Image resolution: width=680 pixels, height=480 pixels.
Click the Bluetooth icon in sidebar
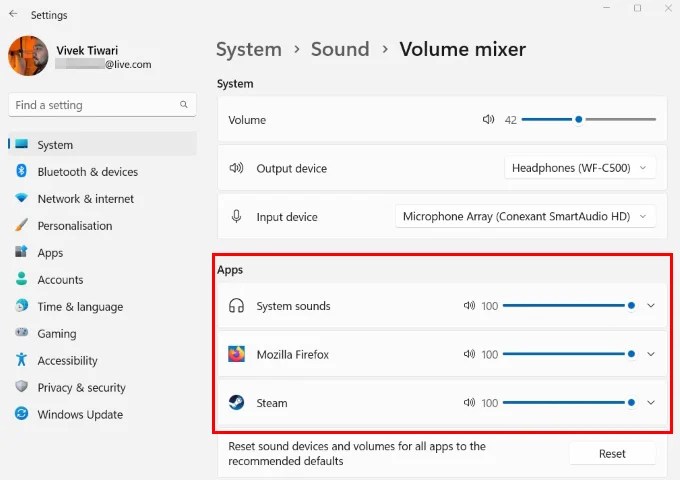[21, 171]
